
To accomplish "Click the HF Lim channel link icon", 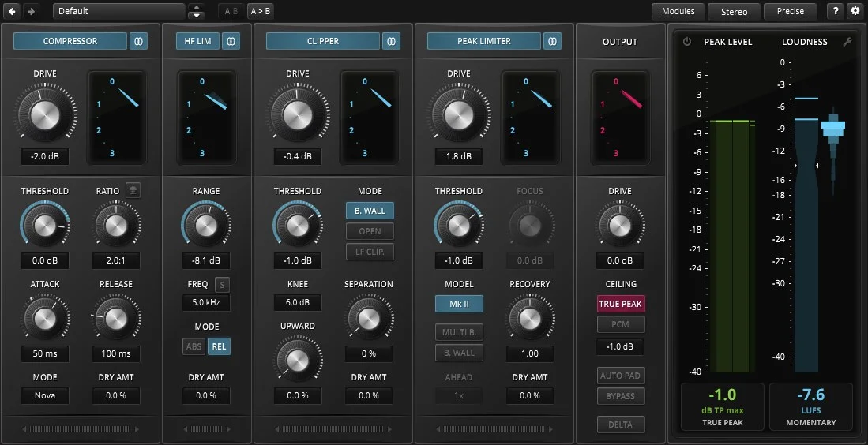I will pos(231,41).
